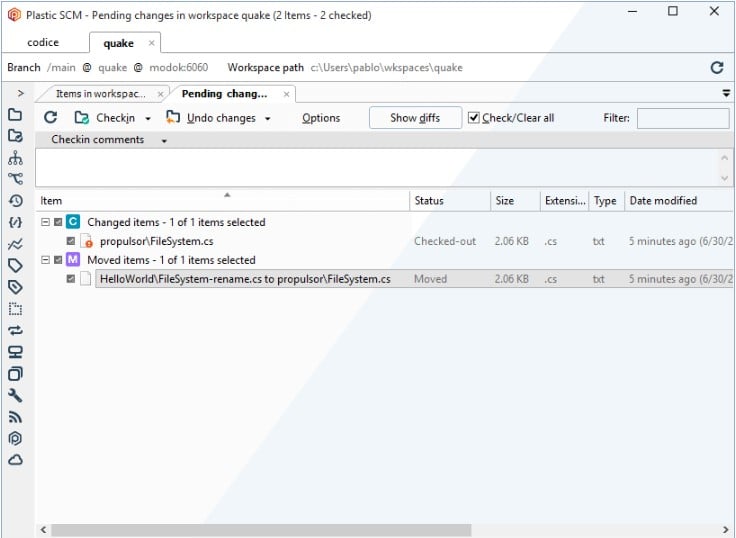Click the horizontal scrollbar thumb
Viewport: 736px width, 538px height.
click(x=261, y=530)
